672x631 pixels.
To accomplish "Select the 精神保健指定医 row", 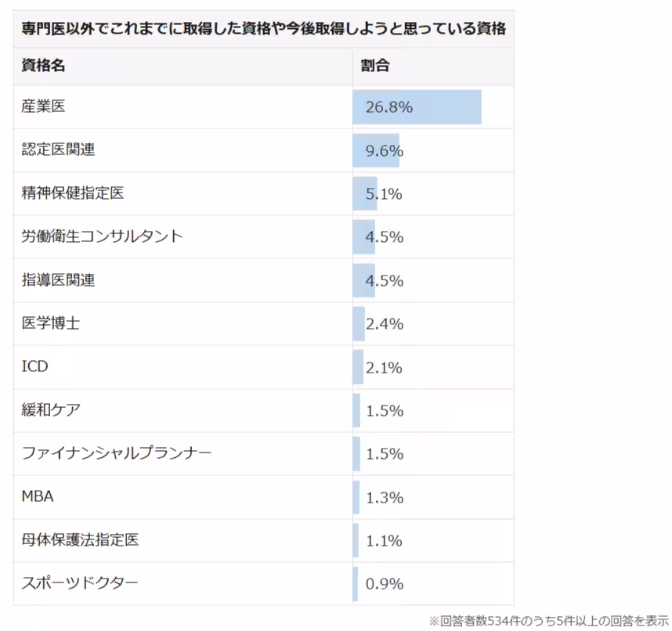I will (264, 193).
